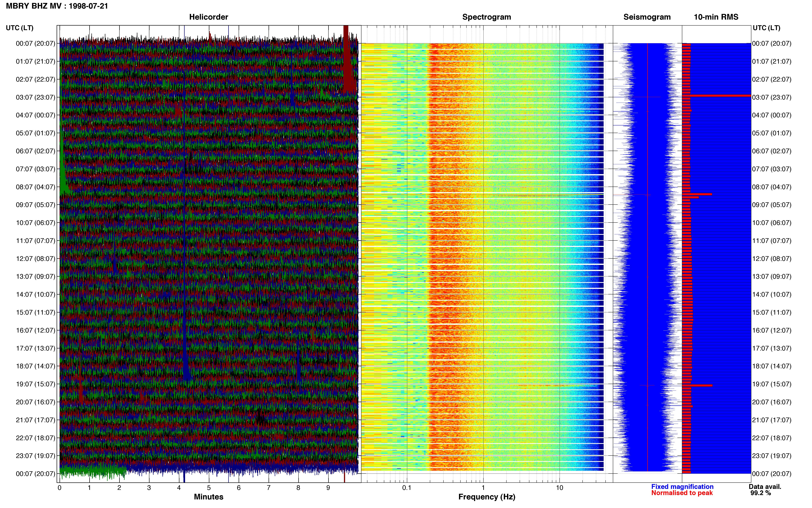This screenshot has height=508, width=812.
Task: Click the blue 'Fixed magnification' legend text
Action: pos(682,486)
